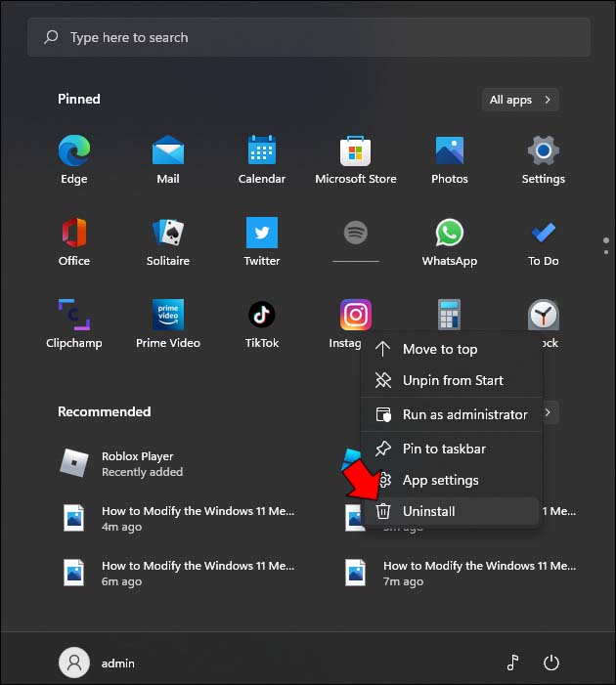This screenshot has width=616, height=685.
Task: Open the document modified 6m ago
Action: (x=180, y=573)
